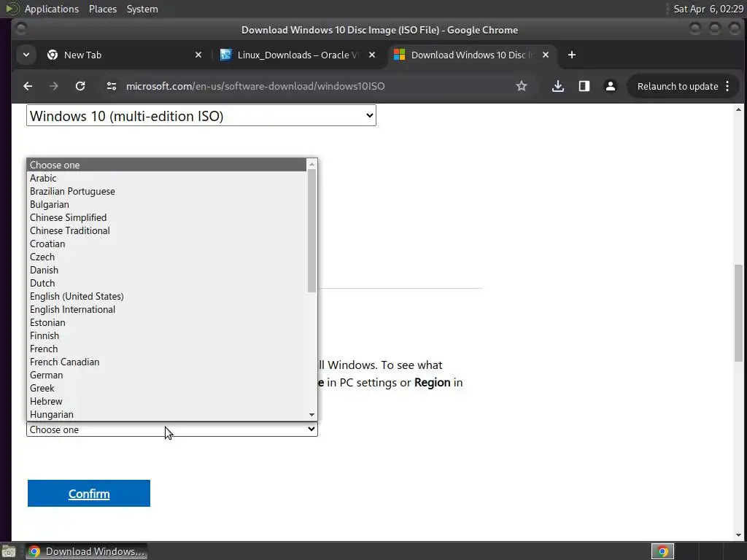Screen dimensions: 747x560
Task: Click page scrollbar down arrow
Action: click(x=738, y=535)
